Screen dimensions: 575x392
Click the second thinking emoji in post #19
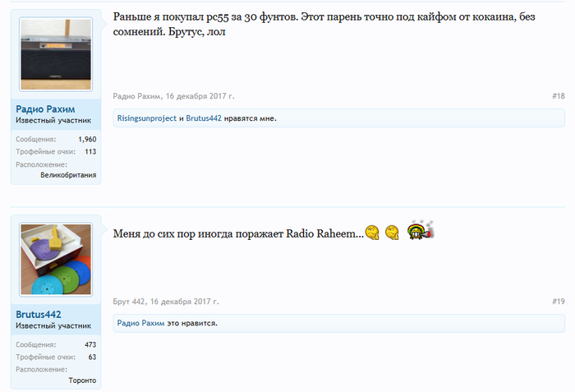[393, 233]
